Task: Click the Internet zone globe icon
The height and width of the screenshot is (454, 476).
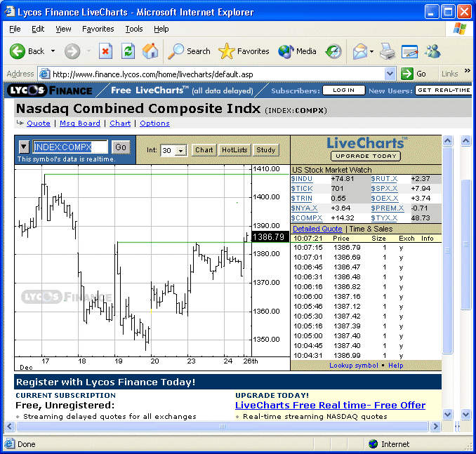Action: [373, 444]
